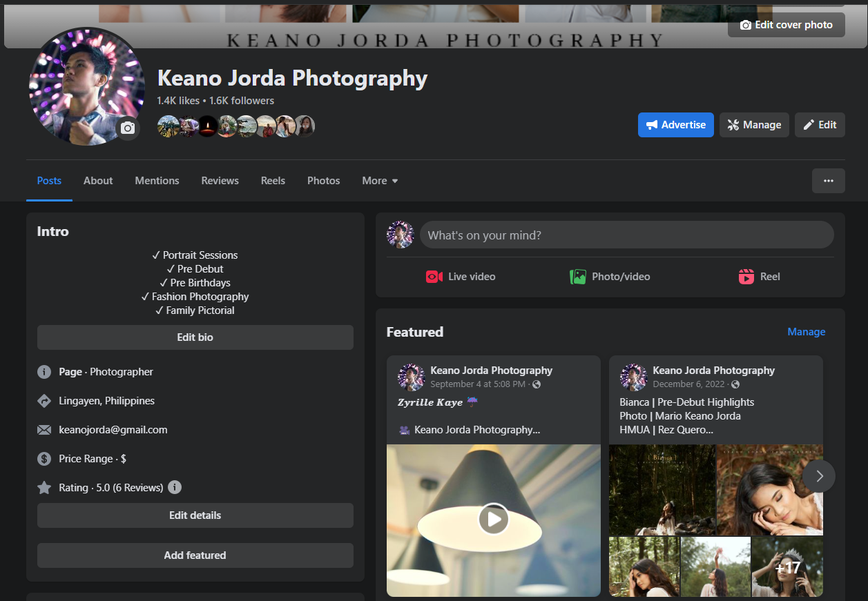
Task: Click the Edit cover photo button
Action: [x=787, y=25]
